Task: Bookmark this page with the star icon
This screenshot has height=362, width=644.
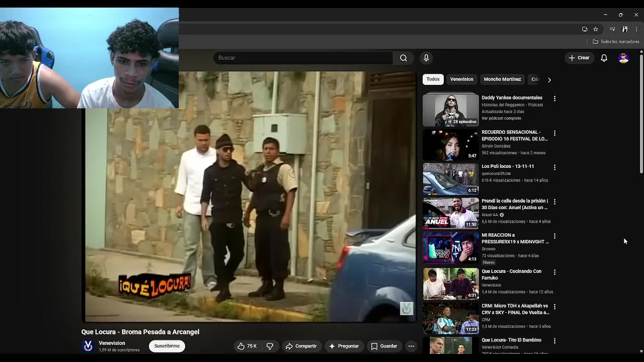Action: 596,29
